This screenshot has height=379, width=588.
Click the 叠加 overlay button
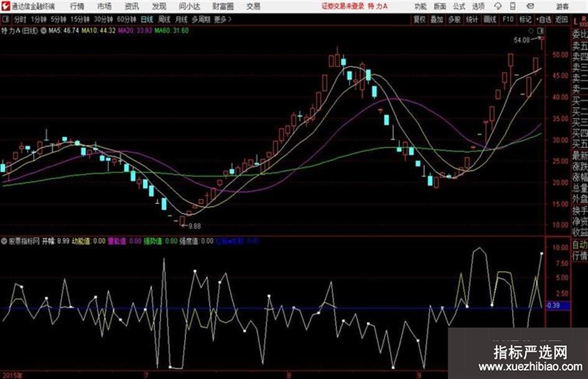[x=437, y=19]
